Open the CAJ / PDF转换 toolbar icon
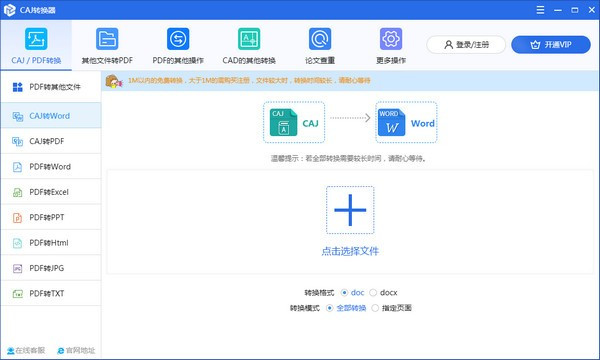The width and height of the screenshot is (600, 360). [x=36, y=39]
